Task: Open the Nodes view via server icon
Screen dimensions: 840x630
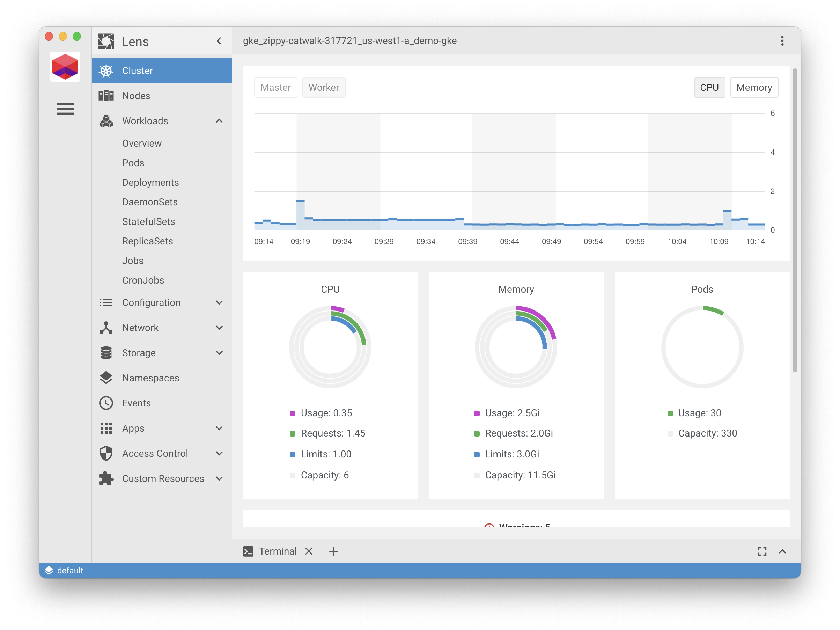Action: (x=106, y=96)
